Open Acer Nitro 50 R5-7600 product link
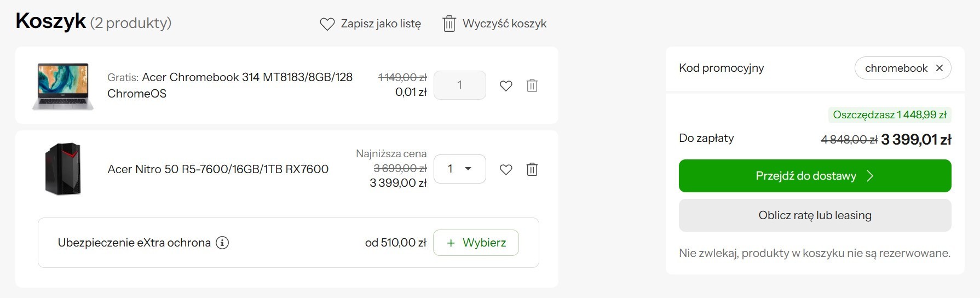Image resolution: width=980 pixels, height=298 pixels. pyautogui.click(x=218, y=169)
